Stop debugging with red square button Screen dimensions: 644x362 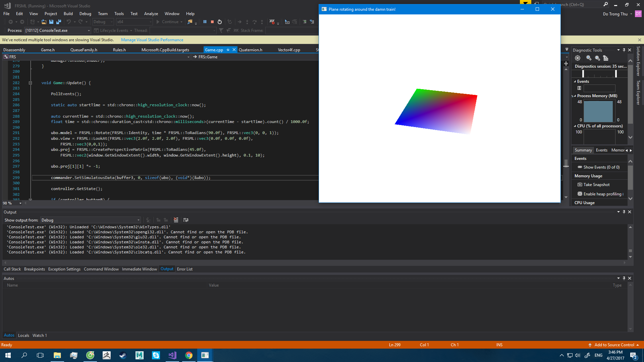tap(212, 22)
